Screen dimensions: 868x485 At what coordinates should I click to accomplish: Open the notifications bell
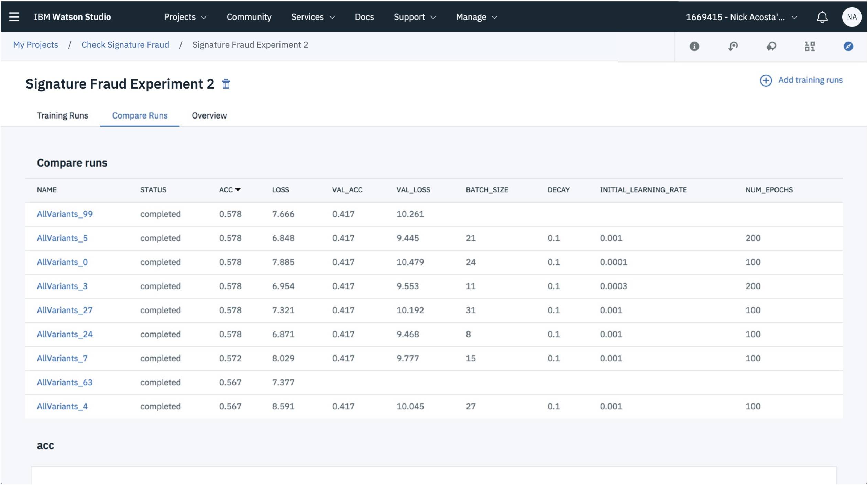click(x=822, y=17)
